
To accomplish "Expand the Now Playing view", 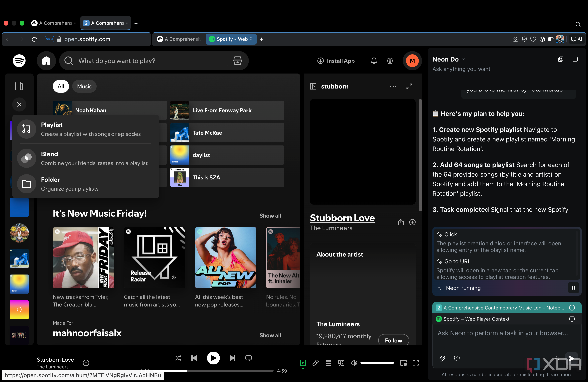I will pyautogui.click(x=409, y=86).
